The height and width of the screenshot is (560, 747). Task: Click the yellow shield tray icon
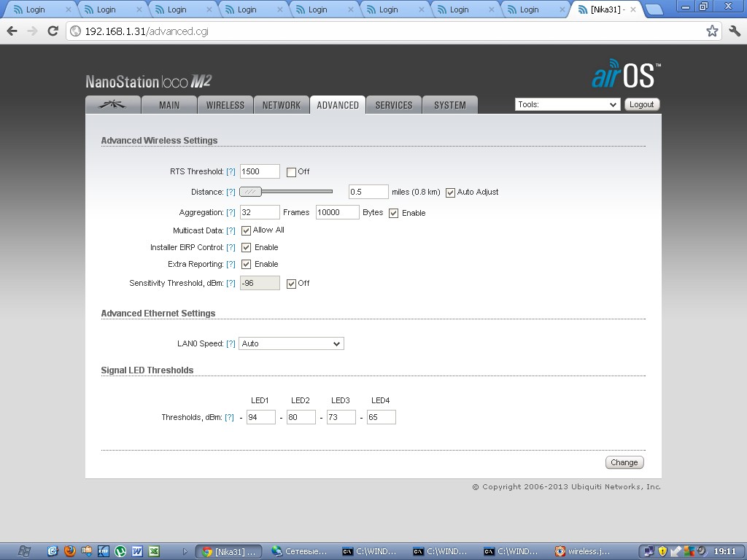[662, 551]
